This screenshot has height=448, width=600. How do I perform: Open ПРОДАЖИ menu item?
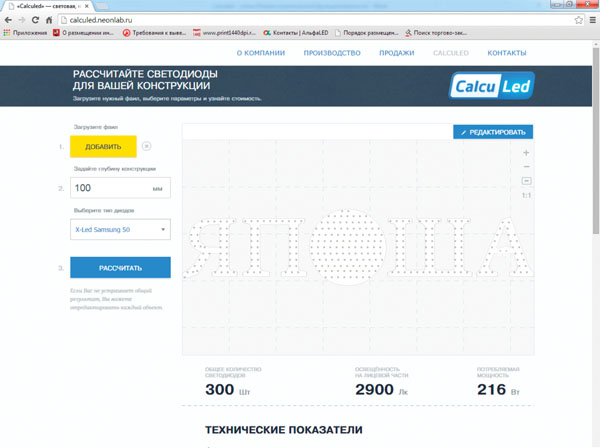[397, 53]
